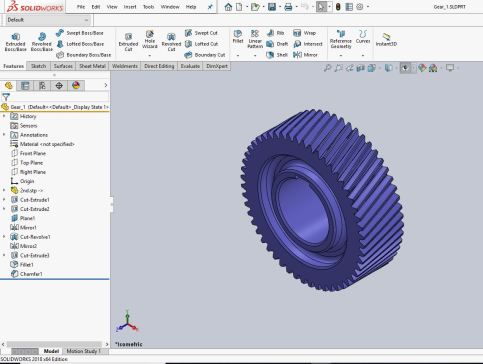Select the Extruded Cut tool
Viewport: 483px width, 364px height.
click(128, 42)
